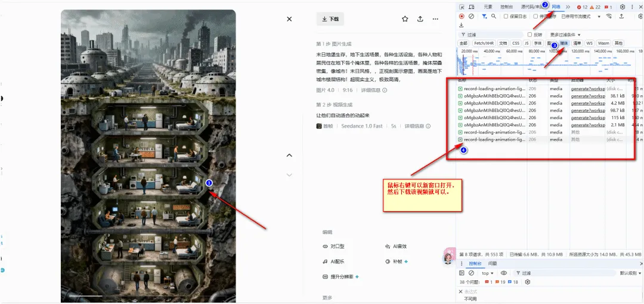Clear the console in the drawer
Screen dimensions: 644x304
pos(472,273)
